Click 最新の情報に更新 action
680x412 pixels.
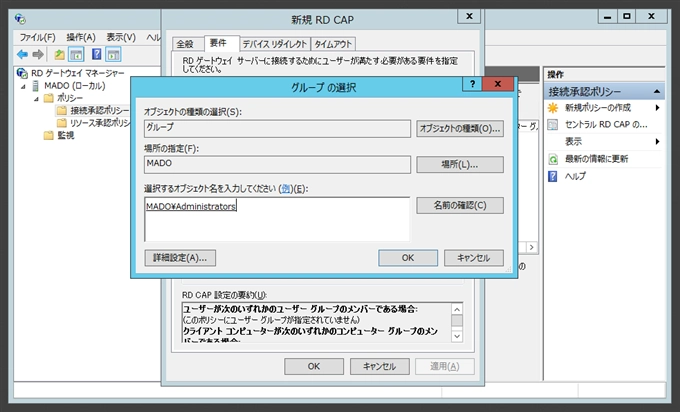pos(596,159)
